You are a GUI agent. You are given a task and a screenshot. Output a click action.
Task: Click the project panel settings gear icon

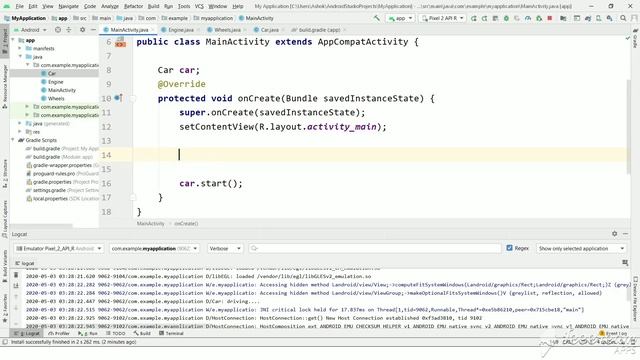(x=82, y=30)
